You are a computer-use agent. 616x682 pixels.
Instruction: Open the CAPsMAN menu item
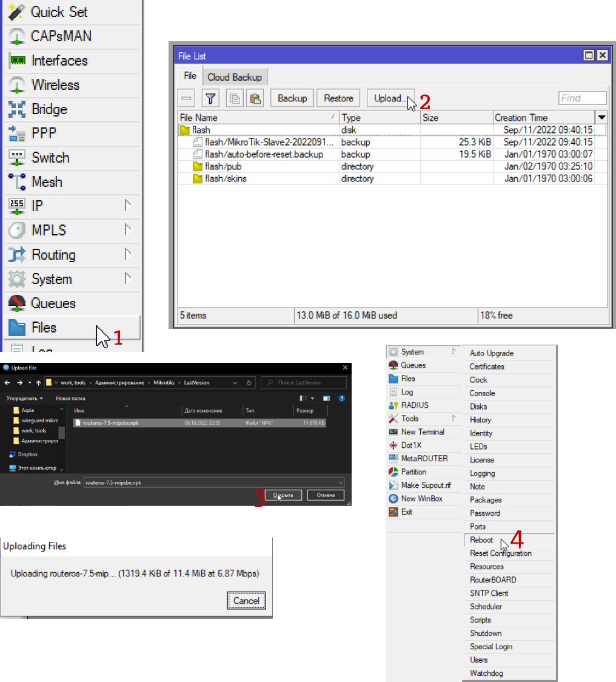click(x=72, y=36)
